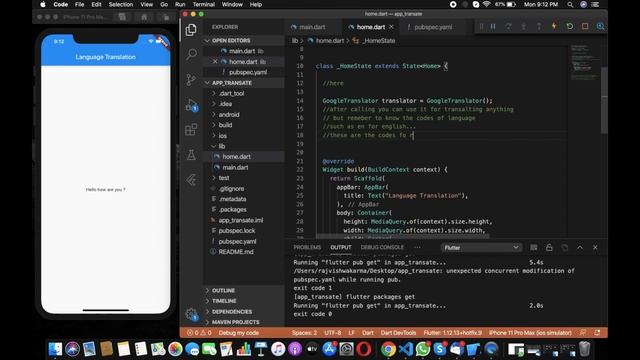Click Debug my code in status bar
This screenshot has width=640, height=360.
[238, 333]
